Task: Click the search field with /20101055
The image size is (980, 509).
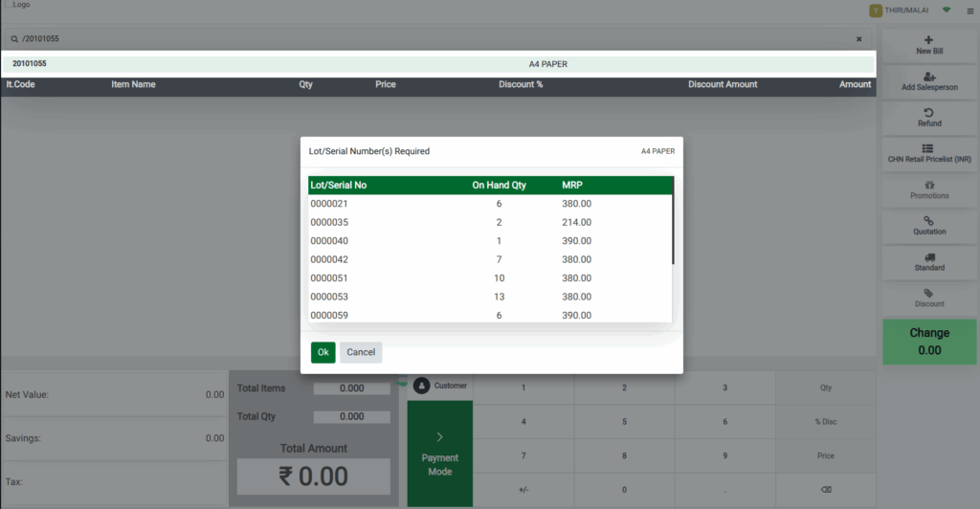Action: 437,38
